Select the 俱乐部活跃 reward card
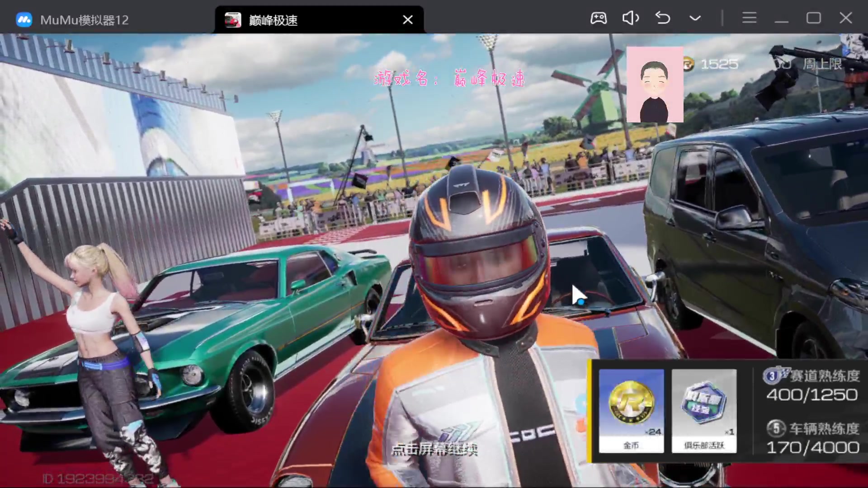 (x=704, y=411)
